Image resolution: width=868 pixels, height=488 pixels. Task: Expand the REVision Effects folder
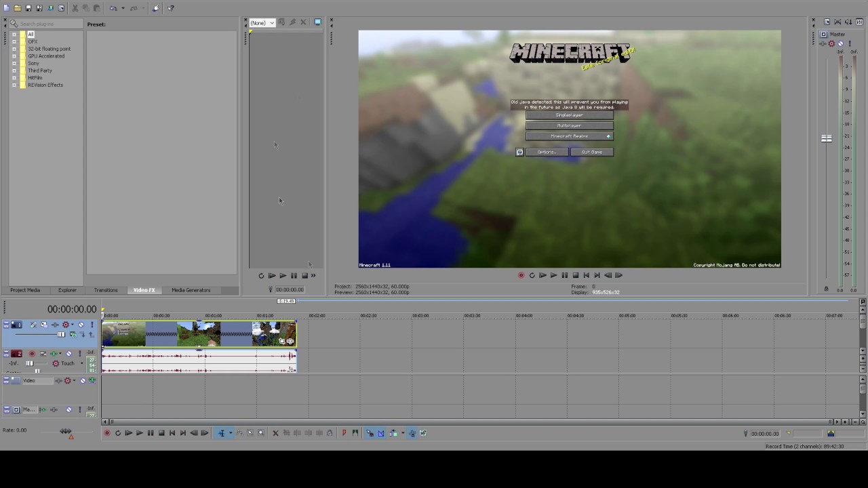click(x=14, y=85)
